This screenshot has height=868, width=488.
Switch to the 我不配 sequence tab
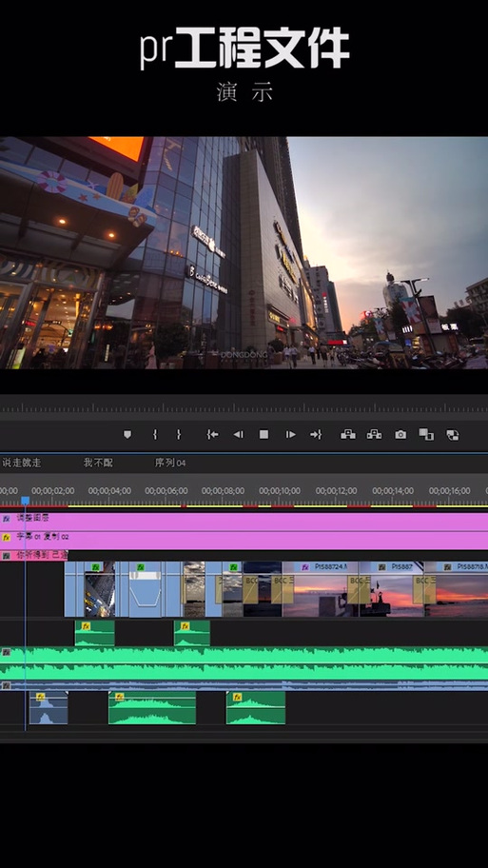(98, 463)
